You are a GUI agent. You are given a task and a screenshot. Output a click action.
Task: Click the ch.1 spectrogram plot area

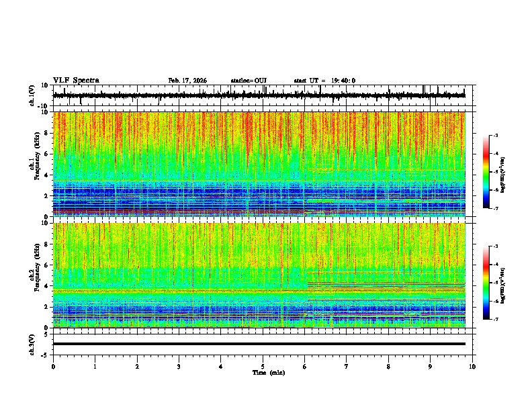coord(259,164)
